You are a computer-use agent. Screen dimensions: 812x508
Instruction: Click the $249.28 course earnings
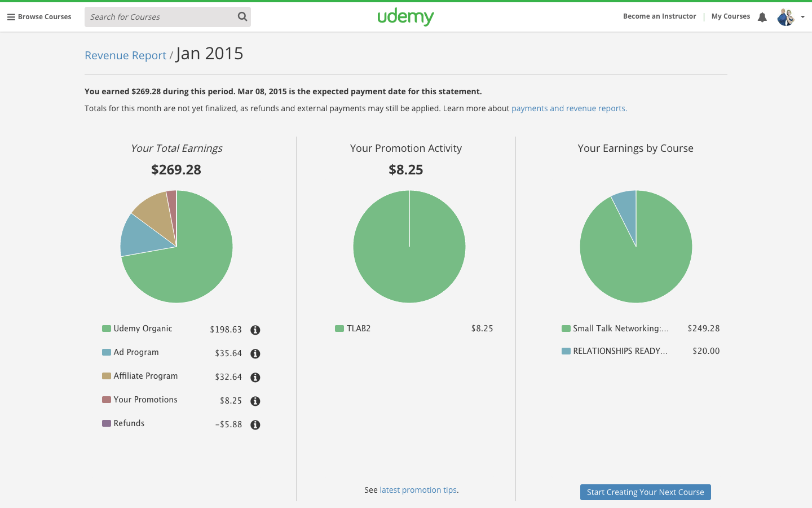pos(704,329)
